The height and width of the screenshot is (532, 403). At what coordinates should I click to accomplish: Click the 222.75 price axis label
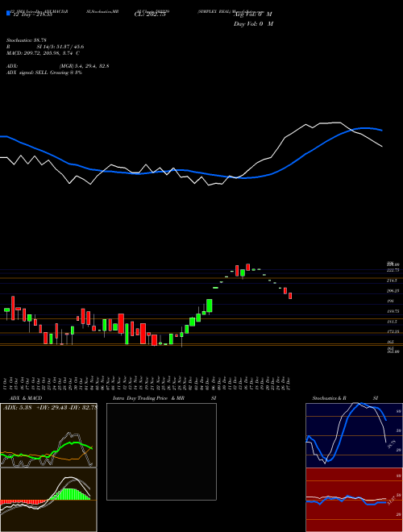coord(393,270)
